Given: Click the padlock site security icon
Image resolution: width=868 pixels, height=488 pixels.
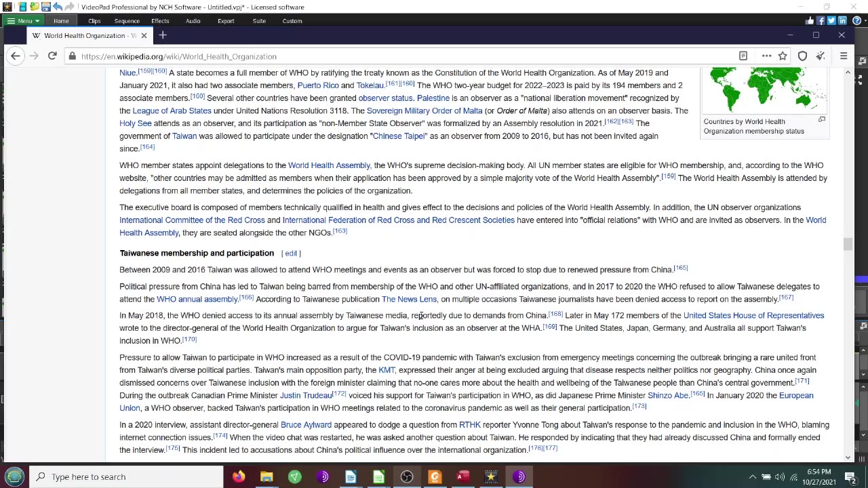Looking at the screenshot, I should point(72,56).
